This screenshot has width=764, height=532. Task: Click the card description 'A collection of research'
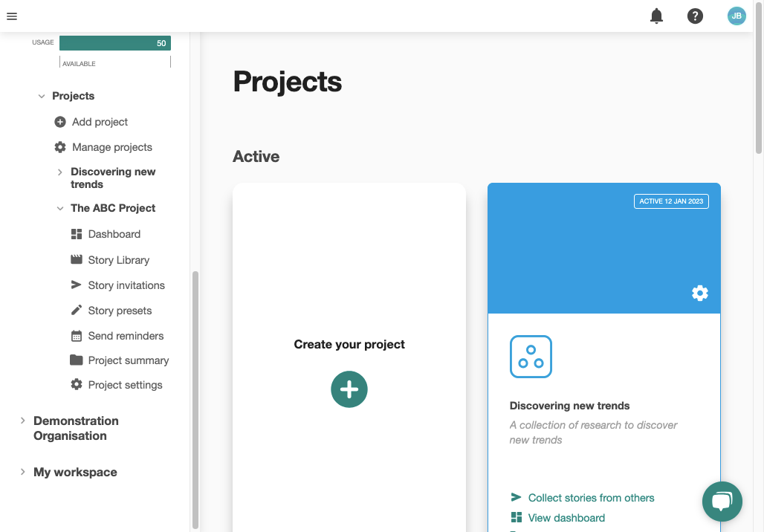tap(593, 432)
